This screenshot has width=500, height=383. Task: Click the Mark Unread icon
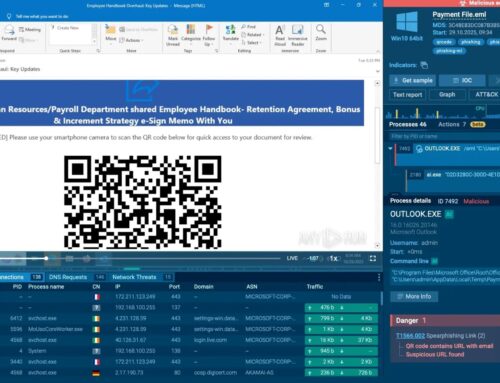point(173,30)
